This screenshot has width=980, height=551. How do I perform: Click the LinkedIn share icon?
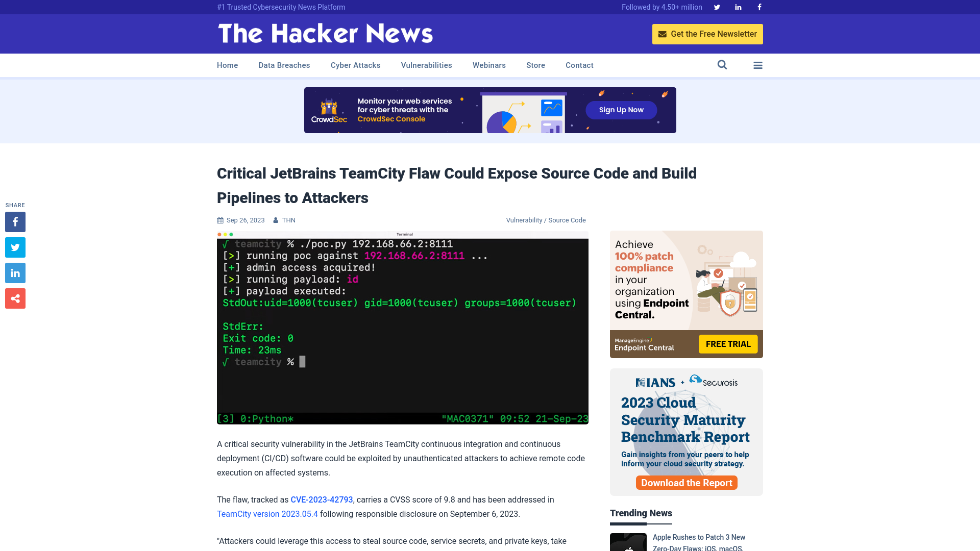pos(15,273)
